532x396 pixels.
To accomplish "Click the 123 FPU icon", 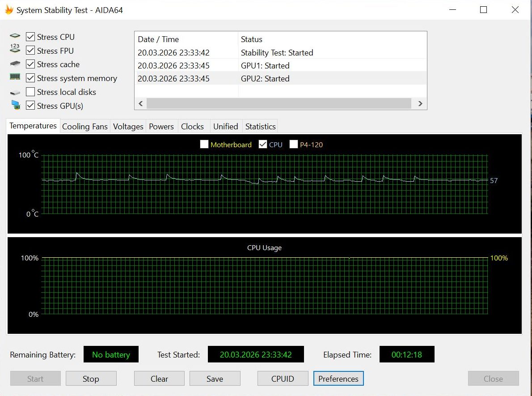I will pos(15,48).
